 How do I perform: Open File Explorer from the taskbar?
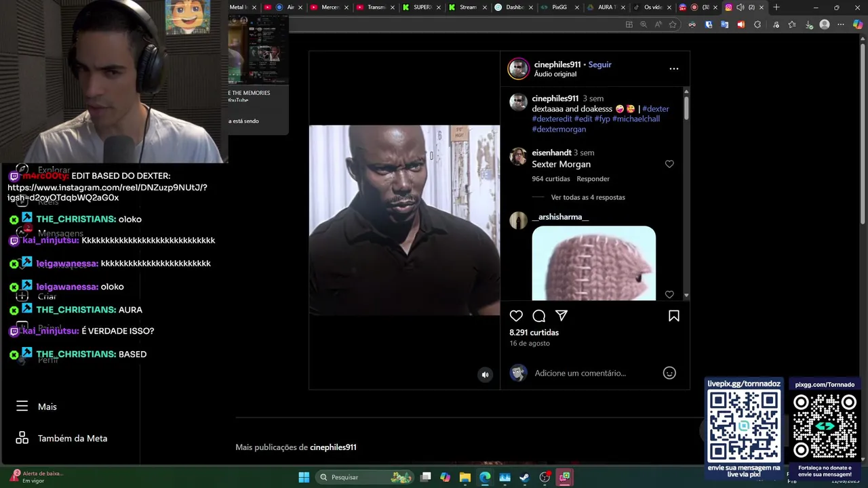[465, 477]
